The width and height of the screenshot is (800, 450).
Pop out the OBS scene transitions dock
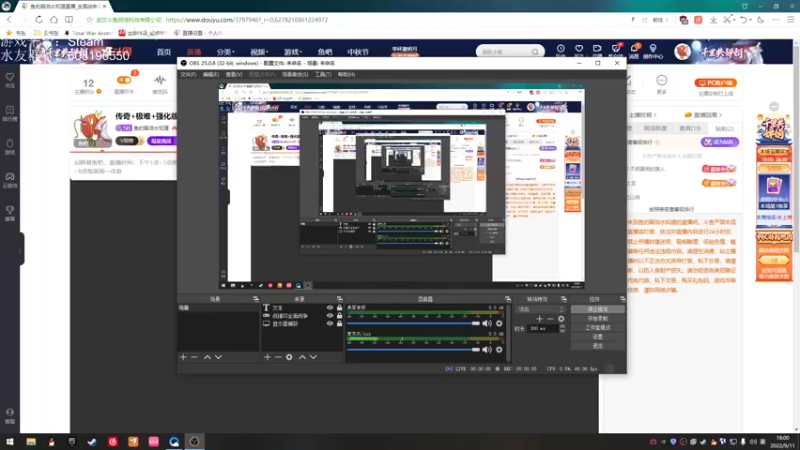[564, 299]
